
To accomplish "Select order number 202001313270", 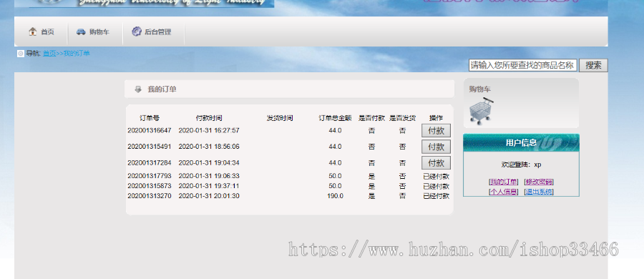I will pyautogui.click(x=150, y=196).
